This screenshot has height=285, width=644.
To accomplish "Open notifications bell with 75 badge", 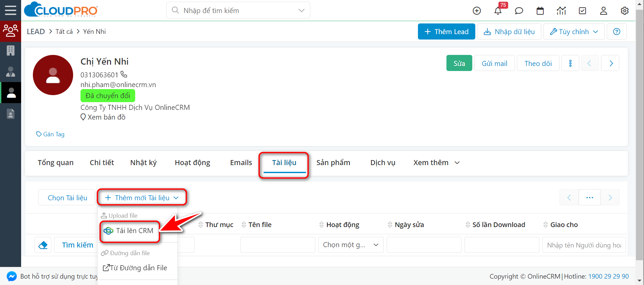I will click(x=498, y=11).
